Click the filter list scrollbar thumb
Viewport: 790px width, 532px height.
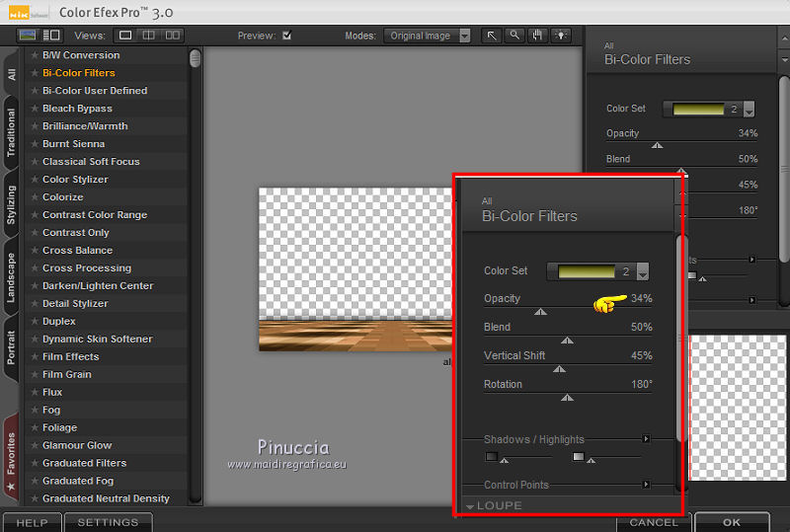coord(195,58)
